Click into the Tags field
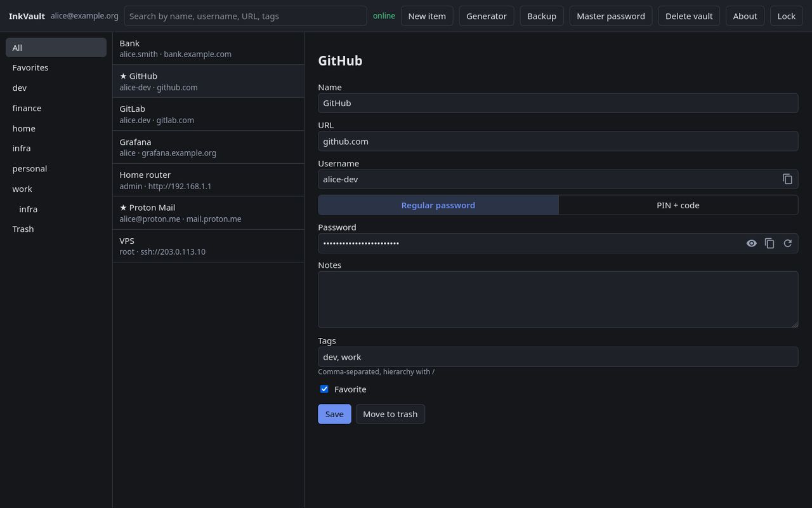 coord(558,357)
